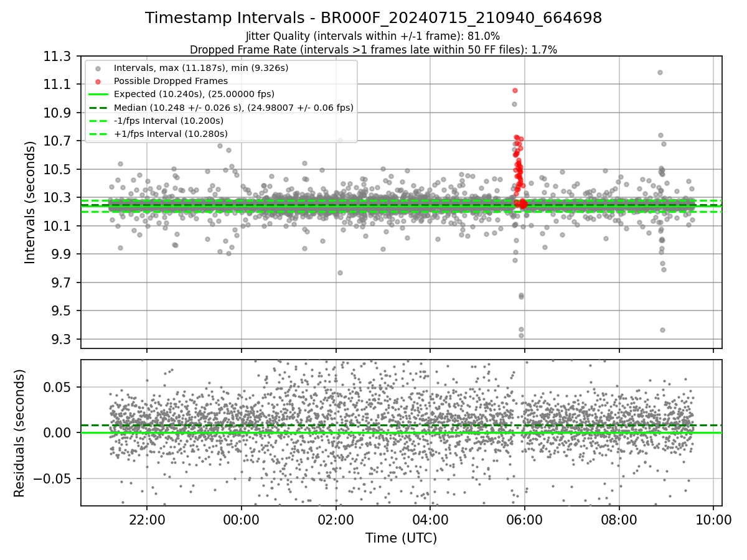Viewport: 747px width, 560px height.
Task: Click legend entry 'Median (10.248 +/- 0.026 s)'
Action: tap(233, 108)
